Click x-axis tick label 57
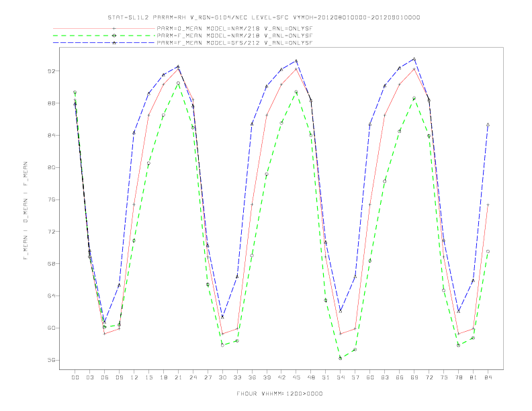 click(355, 377)
